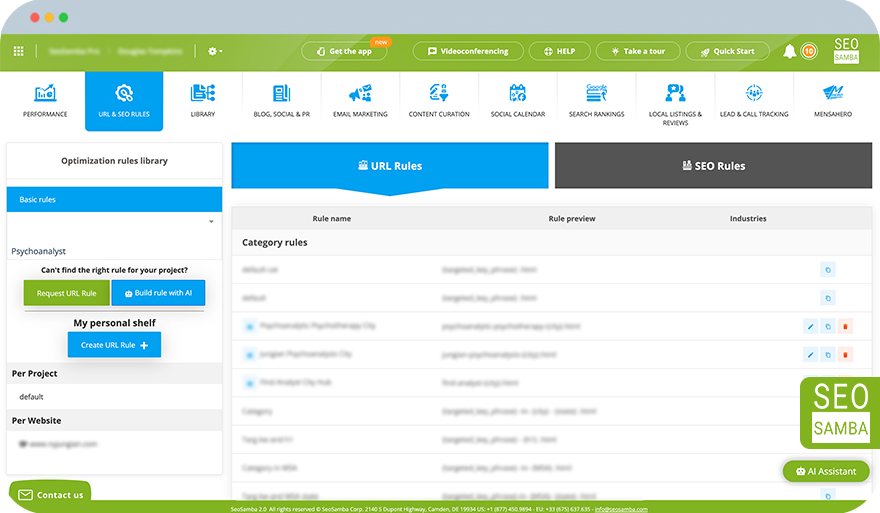Select default under Per Project
The image size is (880, 513).
tap(31, 397)
